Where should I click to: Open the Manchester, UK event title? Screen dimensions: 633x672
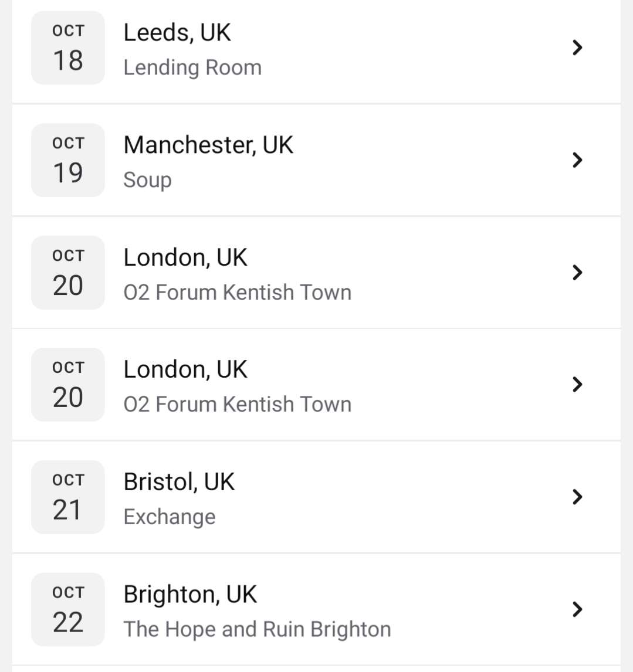point(208,145)
